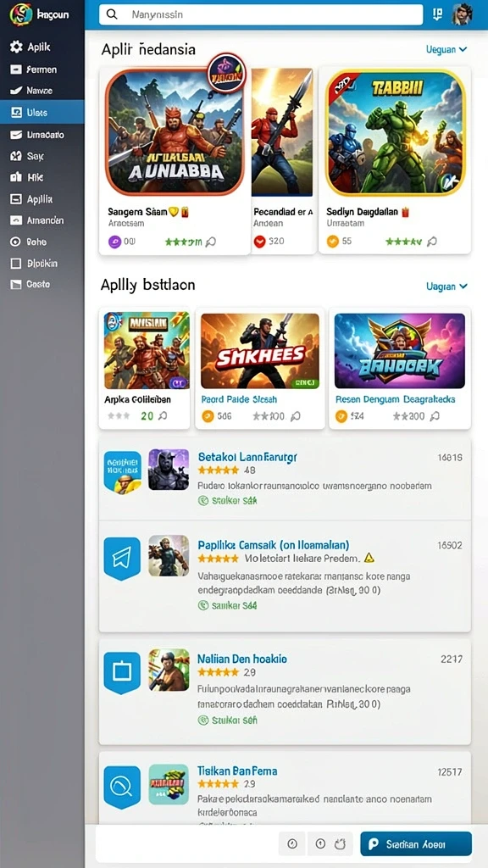Open the Naliian Den hoakiıo list title
The width and height of the screenshot is (488, 868).
click(242, 659)
